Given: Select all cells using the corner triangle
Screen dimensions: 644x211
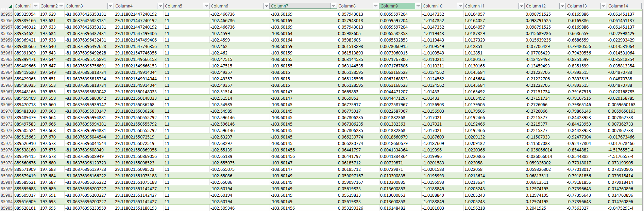Looking at the screenshot, I should [10, 6].
